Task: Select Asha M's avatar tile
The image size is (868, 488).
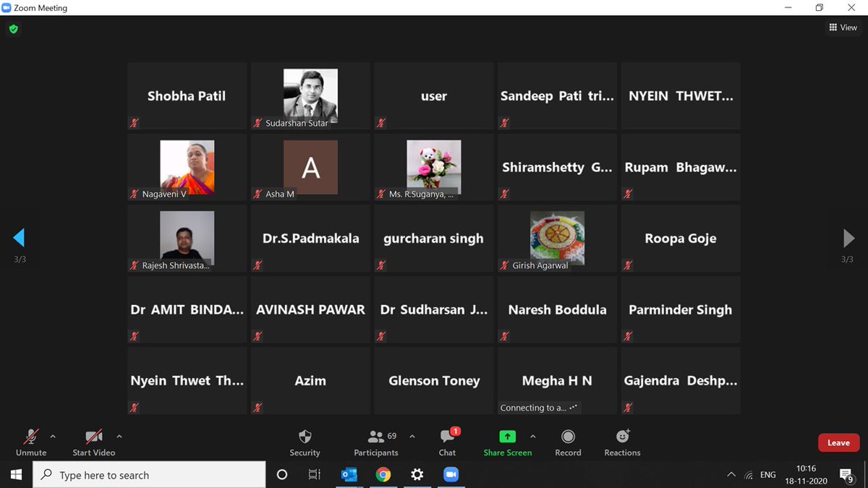Action: (x=310, y=167)
